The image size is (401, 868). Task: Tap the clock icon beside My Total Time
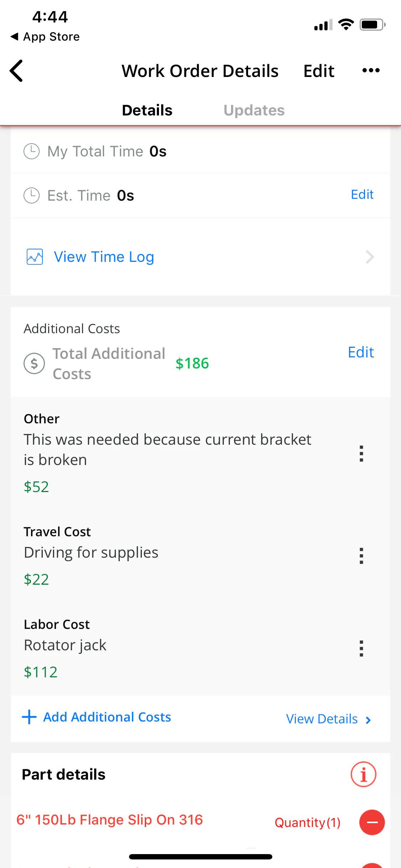[31, 151]
